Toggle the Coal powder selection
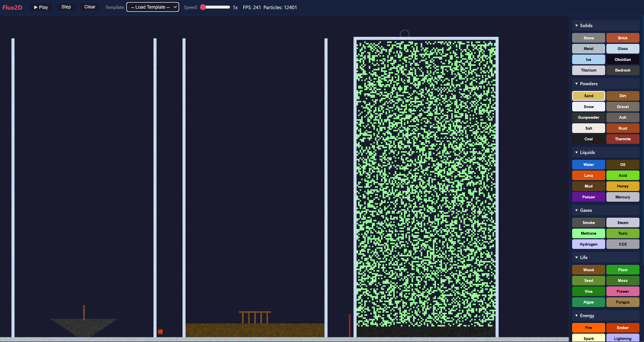Viewport: 644px width, 342px height. [x=588, y=139]
